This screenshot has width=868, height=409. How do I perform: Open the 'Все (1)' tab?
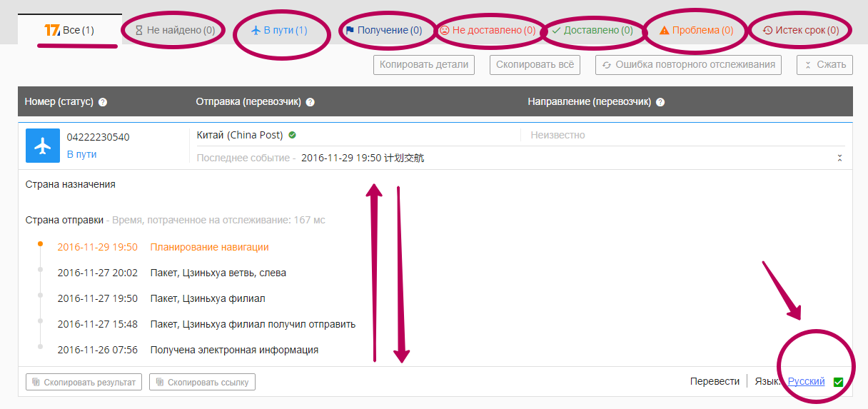coord(69,30)
